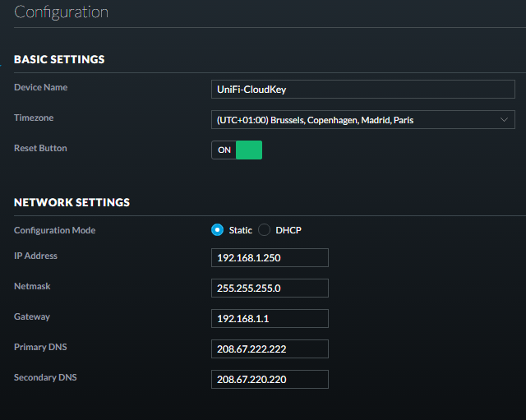
Task: Click the Gateway label text
Action: 32,316
